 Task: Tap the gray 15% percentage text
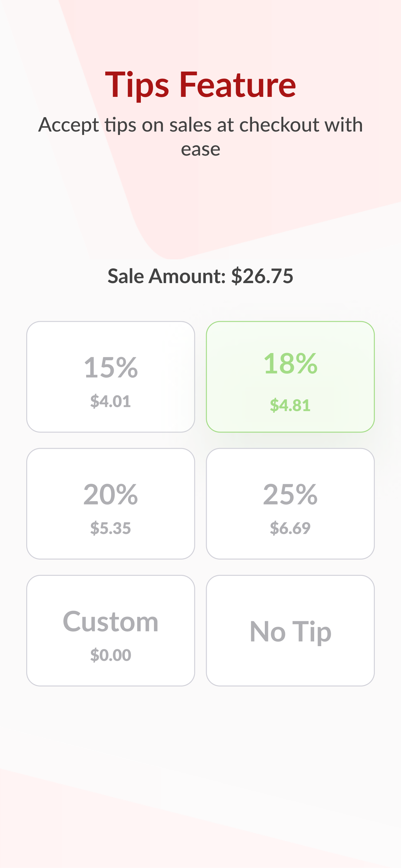[111, 367]
